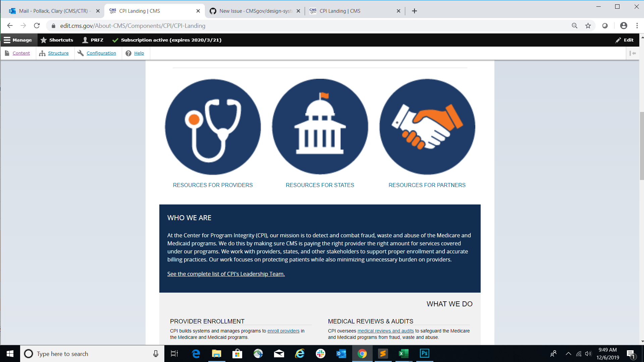Select the Structure tab
Viewport: 644px width, 362px height.
pos(58,53)
